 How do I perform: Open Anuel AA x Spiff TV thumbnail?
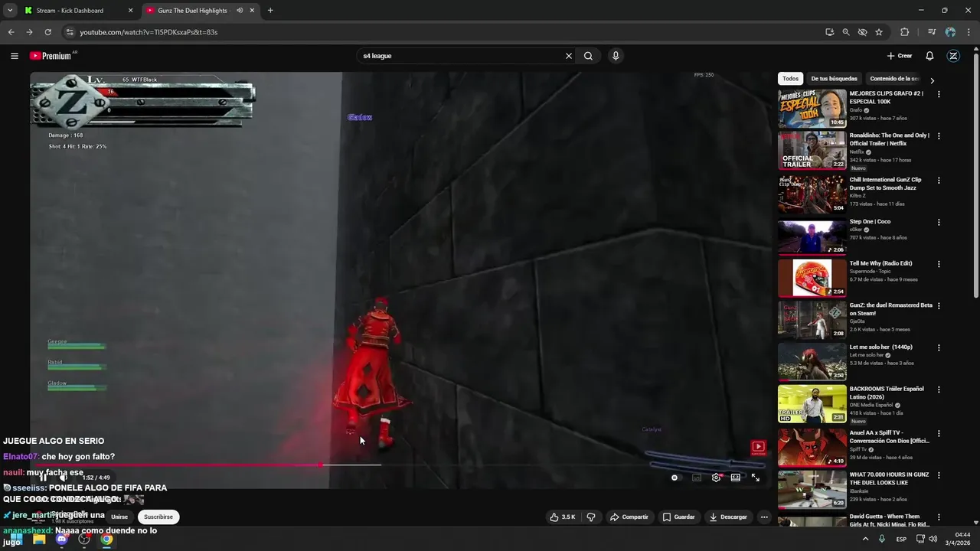click(812, 448)
